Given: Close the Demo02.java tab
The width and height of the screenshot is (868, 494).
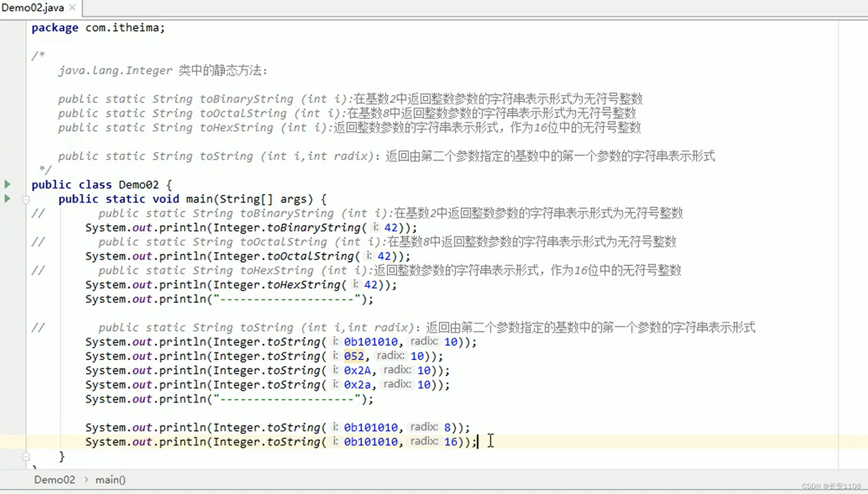Looking at the screenshot, I should tap(73, 8).
